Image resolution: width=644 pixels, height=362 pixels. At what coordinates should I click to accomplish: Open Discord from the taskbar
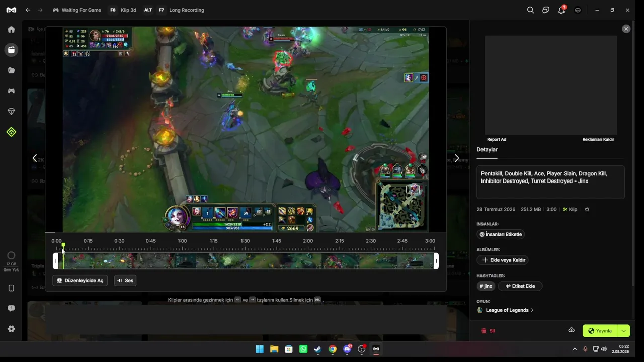tap(347, 349)
